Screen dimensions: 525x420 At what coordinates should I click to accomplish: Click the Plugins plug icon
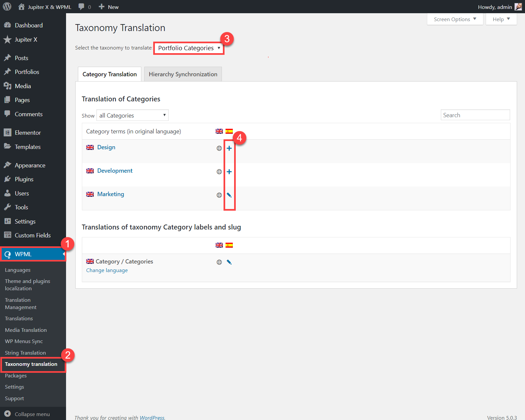click(7, 179)
